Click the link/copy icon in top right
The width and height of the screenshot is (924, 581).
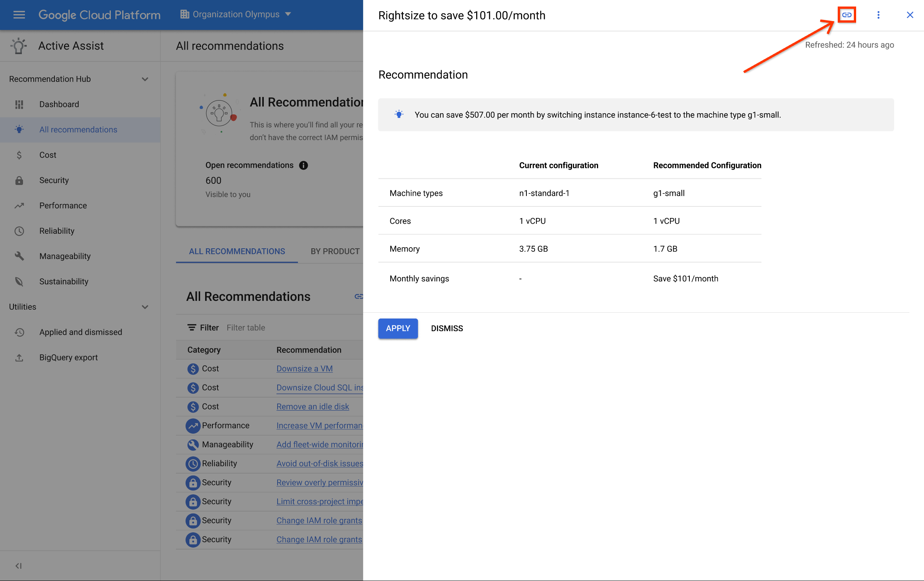846,14
